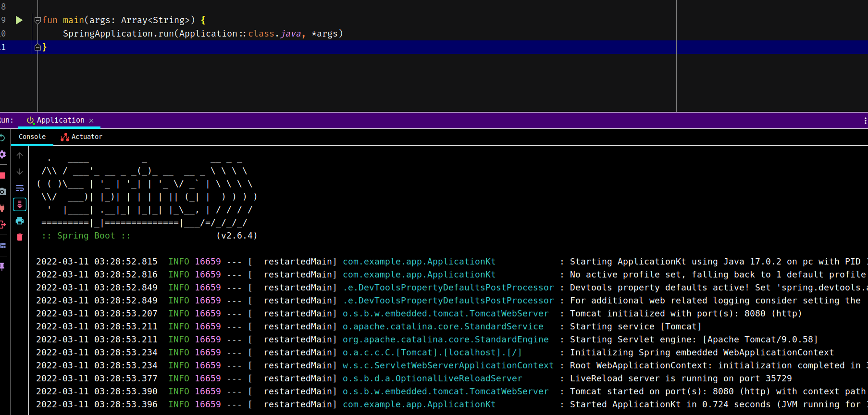Click the exit icon in run toolbar
The width and height of the screenshot is (868, 415).
(2, 225)
